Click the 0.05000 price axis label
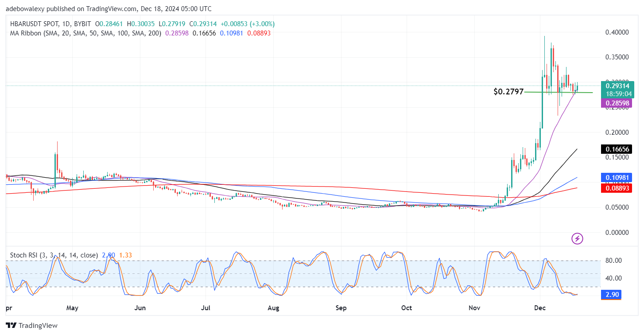The image size is (644, 335). point(616,207)
